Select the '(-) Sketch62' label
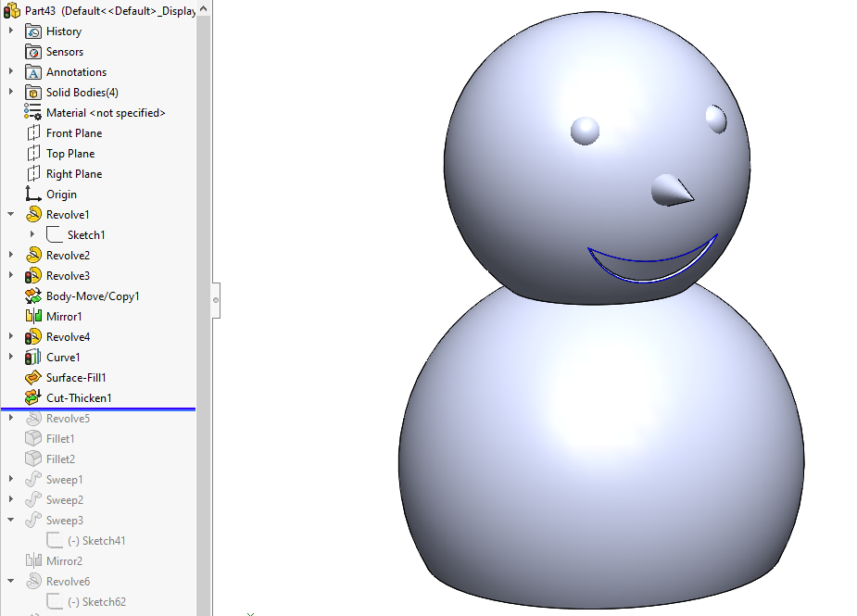The image size is (857, 616). [96, 602]
